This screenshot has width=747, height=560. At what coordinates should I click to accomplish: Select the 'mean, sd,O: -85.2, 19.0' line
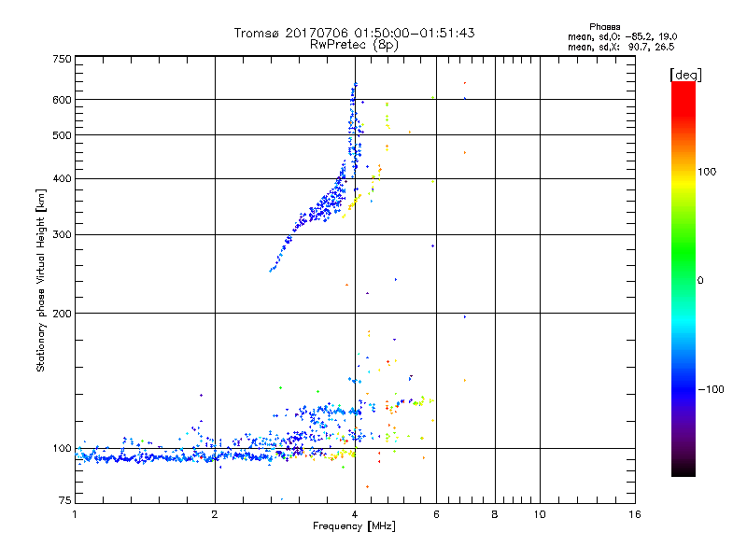click(623, 36)
